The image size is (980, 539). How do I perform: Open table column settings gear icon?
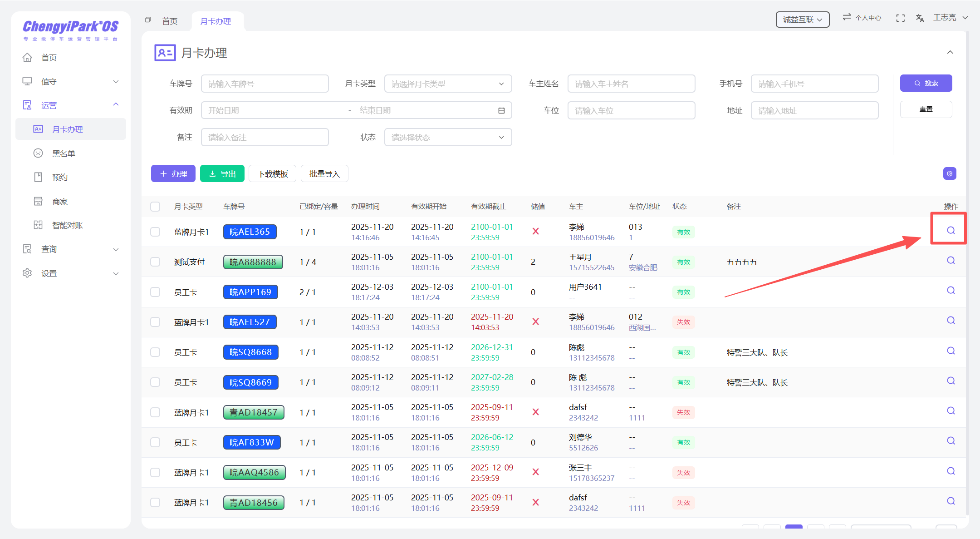click(950, 173)
